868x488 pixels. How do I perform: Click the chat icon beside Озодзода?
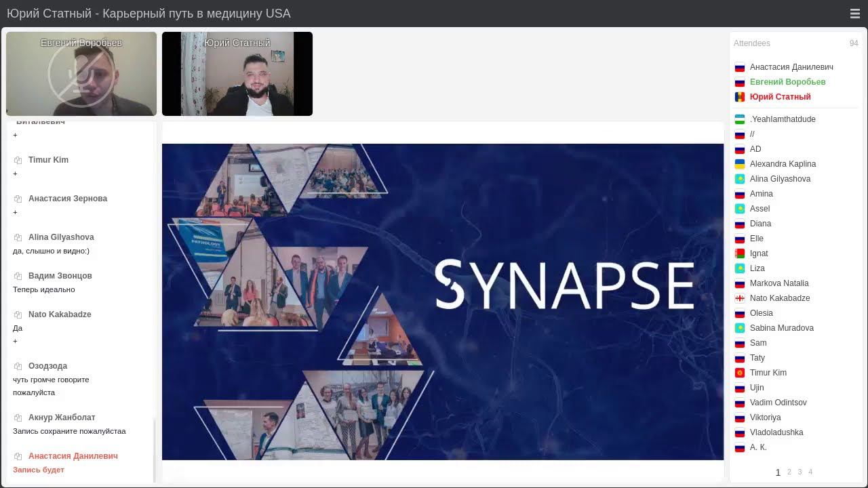pos(18,367)
